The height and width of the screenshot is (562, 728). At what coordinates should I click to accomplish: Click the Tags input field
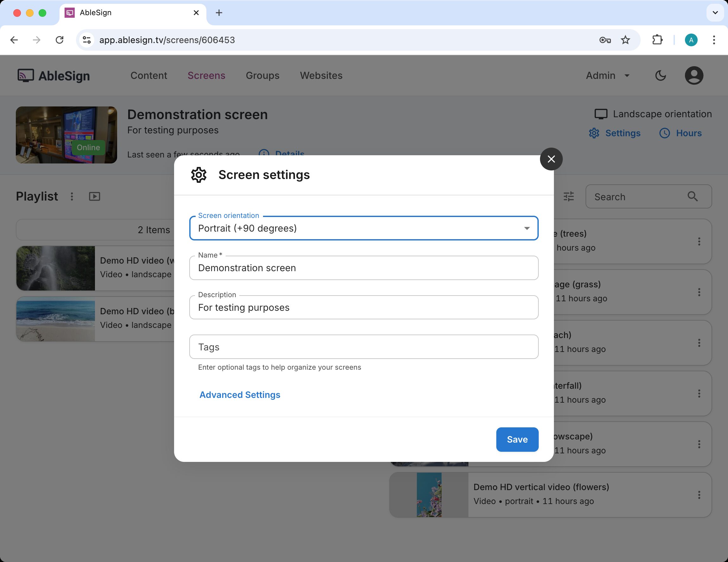click(x=363, y=347)
